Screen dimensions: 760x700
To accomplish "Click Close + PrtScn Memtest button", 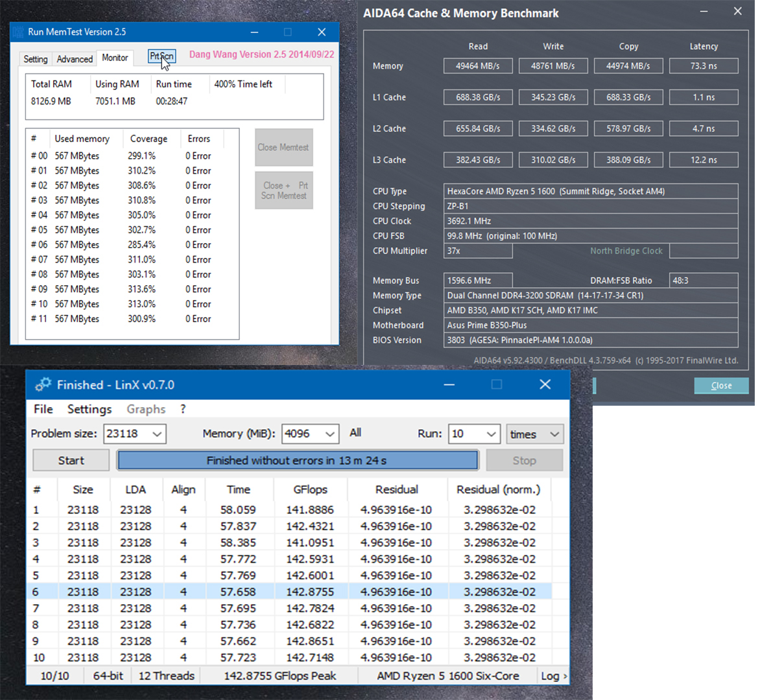I will pyautogui.click(x=283, y=191).
